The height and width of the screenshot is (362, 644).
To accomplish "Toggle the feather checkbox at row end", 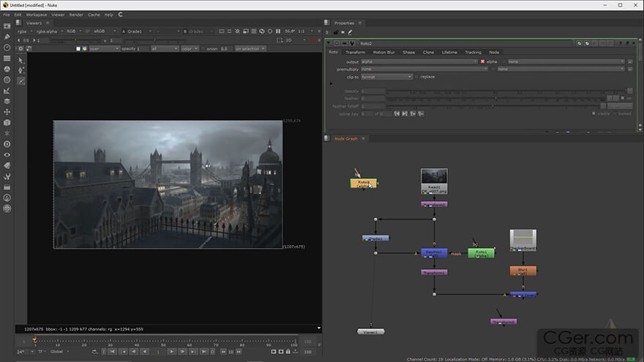I will click(x=623, y=98).
